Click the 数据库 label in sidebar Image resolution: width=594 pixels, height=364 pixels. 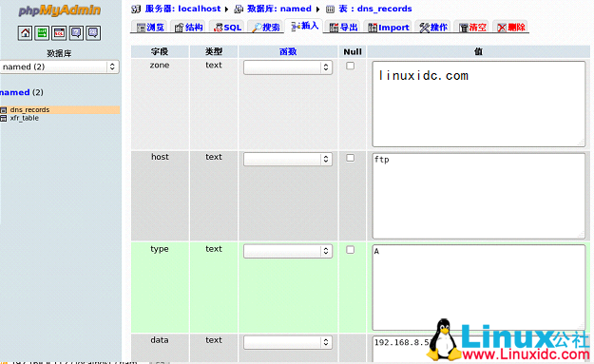click(x=59, y=53)
